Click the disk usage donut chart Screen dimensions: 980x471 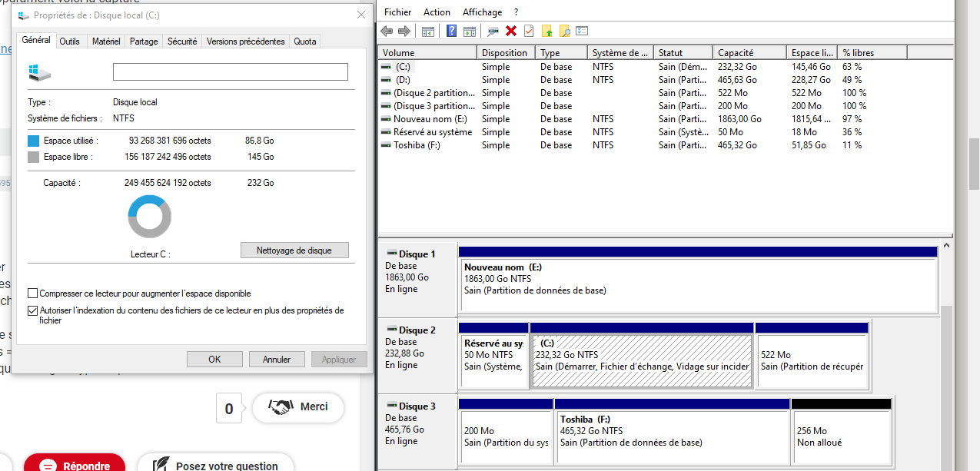[x=149, y=217]
